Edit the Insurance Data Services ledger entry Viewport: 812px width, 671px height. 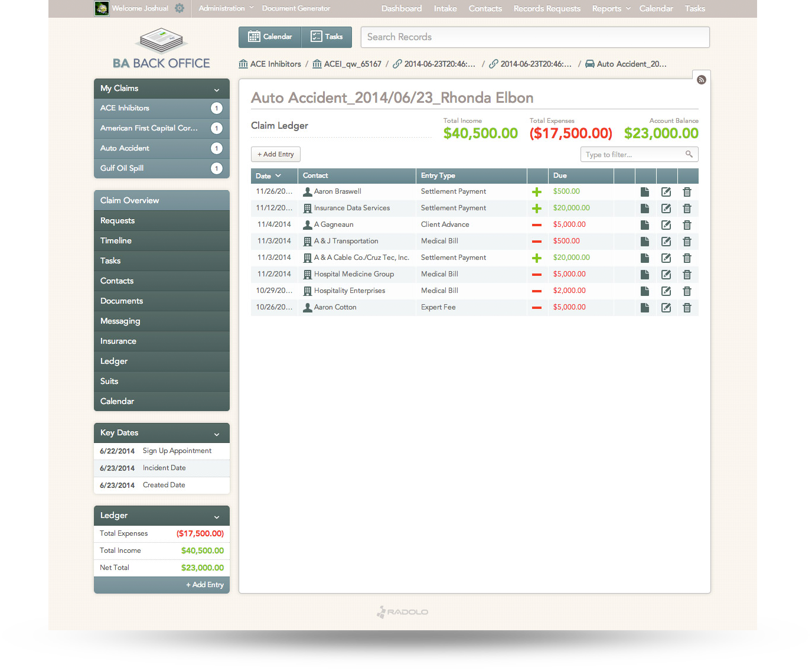pyautogui.click(x=666, y=209)
